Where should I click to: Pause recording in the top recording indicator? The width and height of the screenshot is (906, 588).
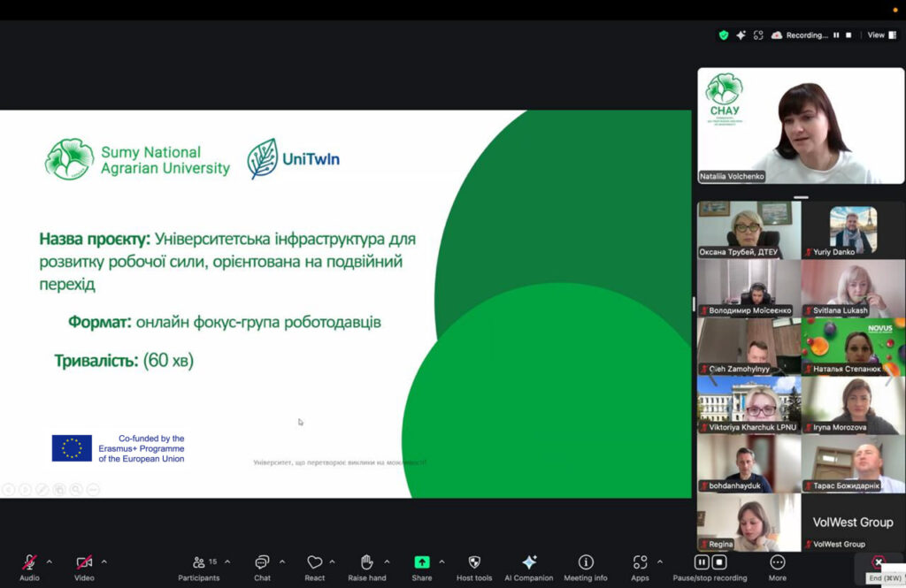(x=836, y=35)
